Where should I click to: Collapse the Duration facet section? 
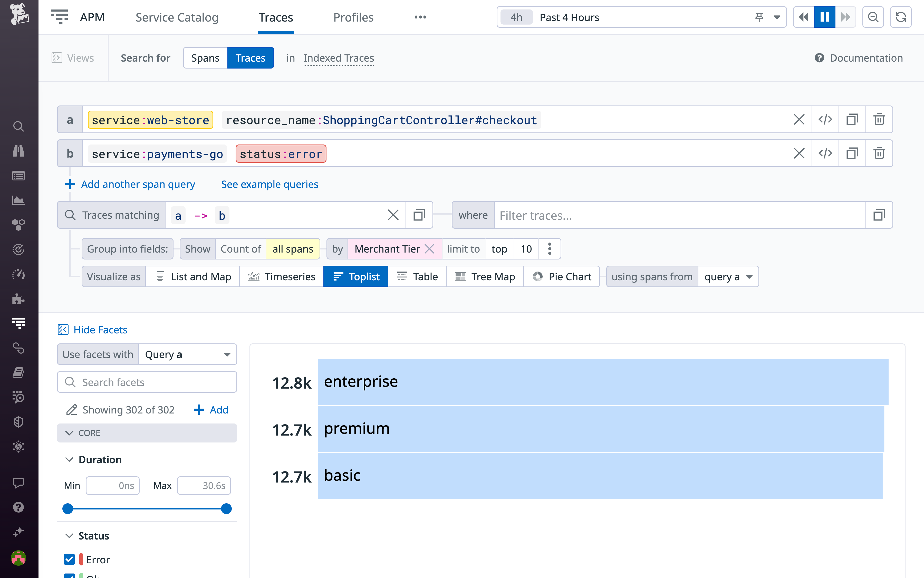(69, 459)
